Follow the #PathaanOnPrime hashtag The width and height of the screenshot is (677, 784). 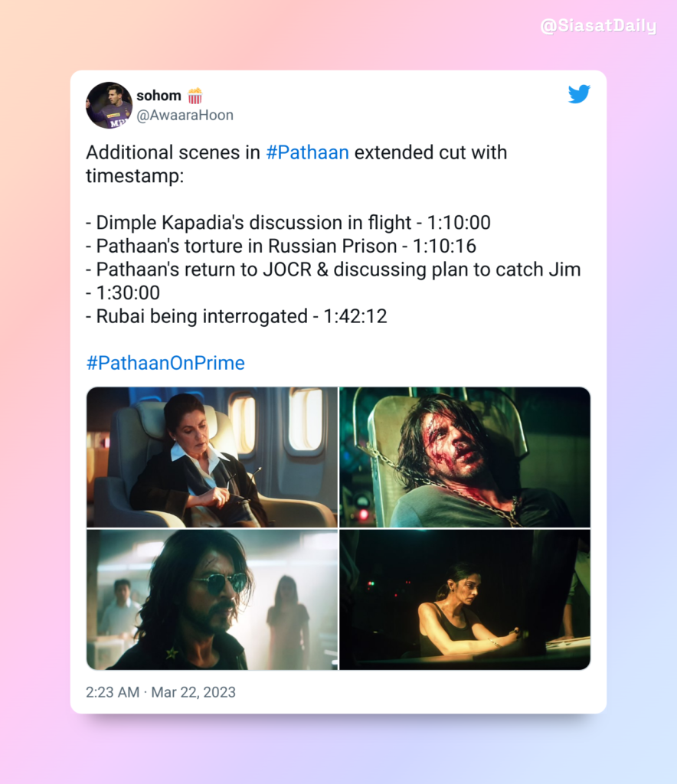(x=165, y=363)
